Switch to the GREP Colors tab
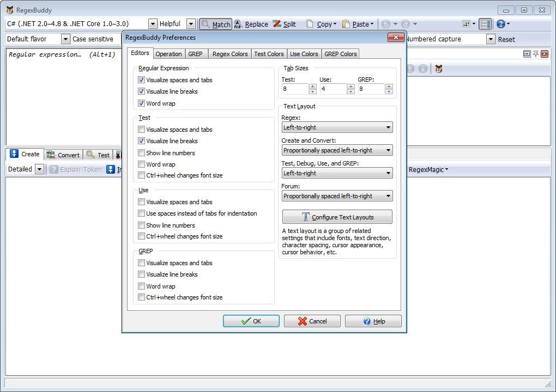Screen dimensions: 556x392 tap(340, 54)
